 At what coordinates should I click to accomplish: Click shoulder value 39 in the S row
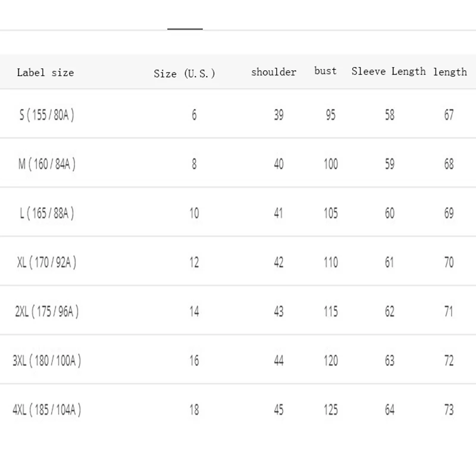(278, 115)
